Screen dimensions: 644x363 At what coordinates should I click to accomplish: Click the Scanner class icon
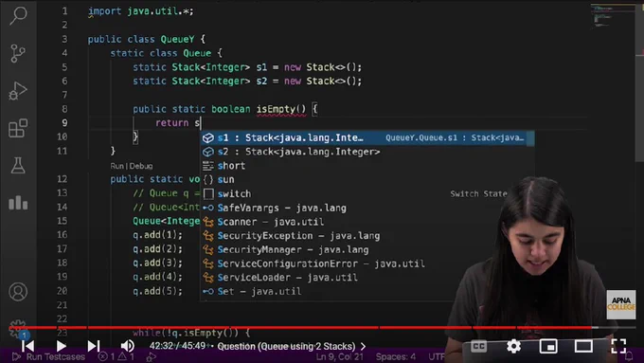click(x=208, y=222)
